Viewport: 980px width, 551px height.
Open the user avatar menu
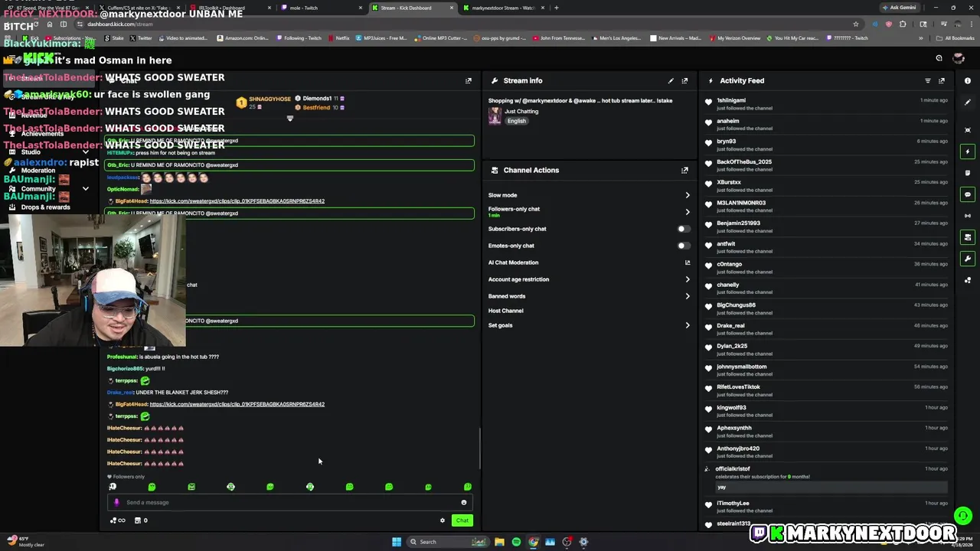(958, 58)
